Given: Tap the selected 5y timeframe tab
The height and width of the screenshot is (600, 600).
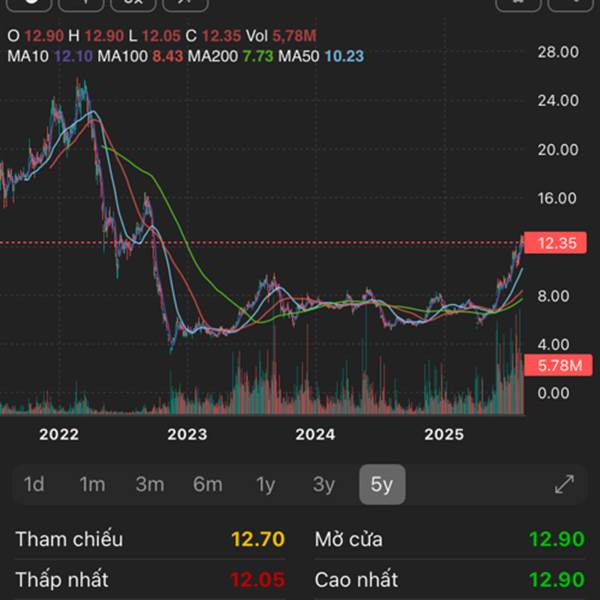Looking at the screenshot, I should click(x=382, y=484).
